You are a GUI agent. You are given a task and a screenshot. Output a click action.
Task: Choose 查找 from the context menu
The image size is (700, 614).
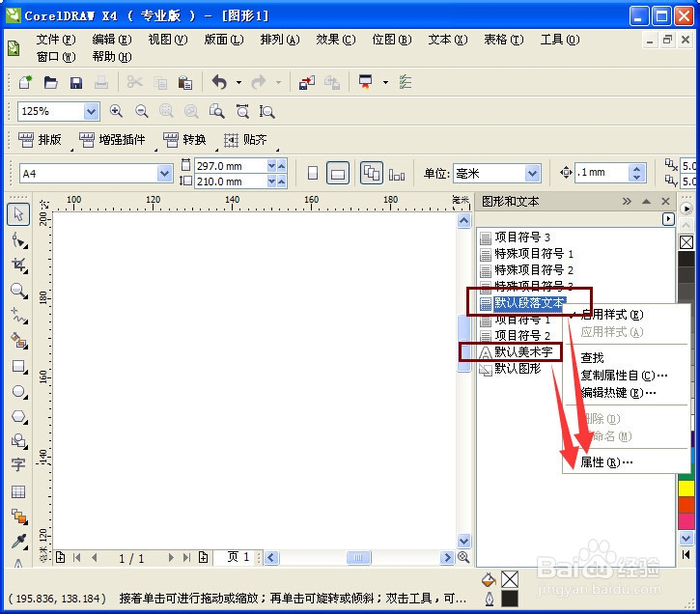click(x=592, y=358)
